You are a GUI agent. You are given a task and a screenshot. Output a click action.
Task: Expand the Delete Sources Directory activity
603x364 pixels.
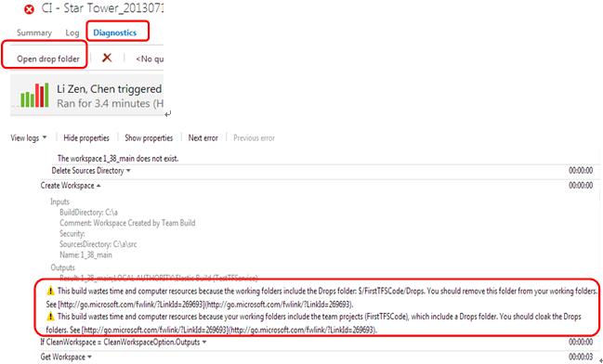click(x=91, y=170)
